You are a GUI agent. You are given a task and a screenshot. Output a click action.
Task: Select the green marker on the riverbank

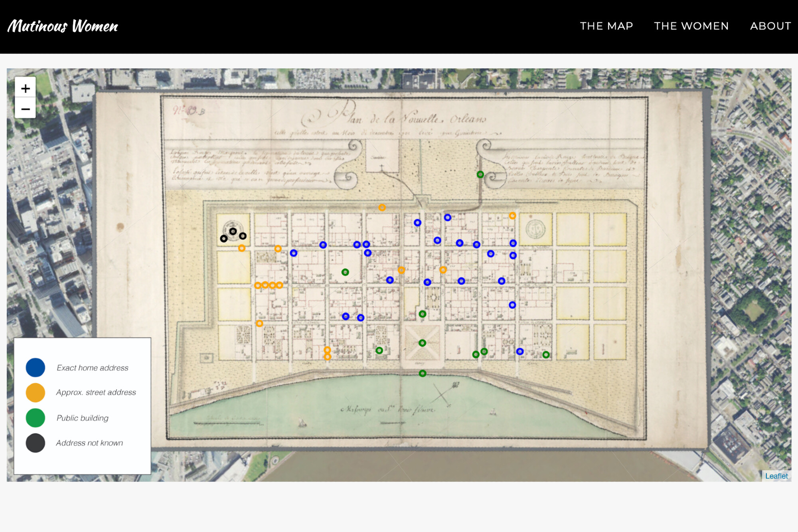coord(423,374)
